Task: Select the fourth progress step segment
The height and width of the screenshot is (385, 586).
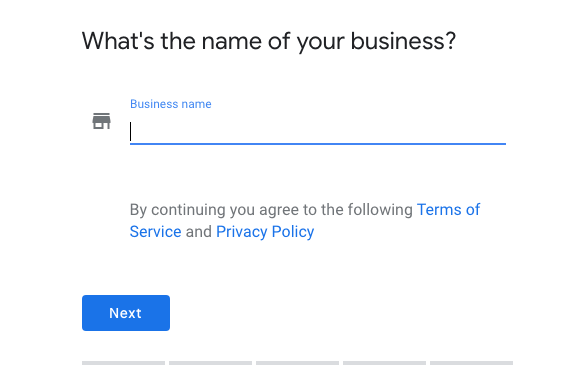Action: (x=385, y=363)
